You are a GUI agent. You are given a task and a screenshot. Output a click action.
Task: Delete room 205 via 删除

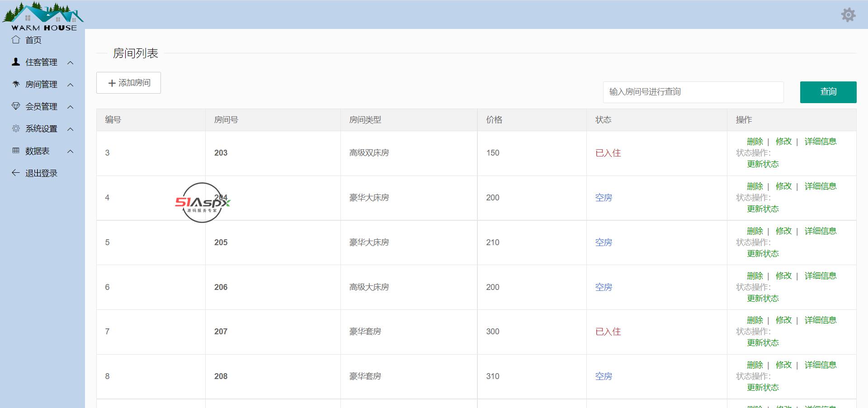pyautogui.click(x=755, y=231)
